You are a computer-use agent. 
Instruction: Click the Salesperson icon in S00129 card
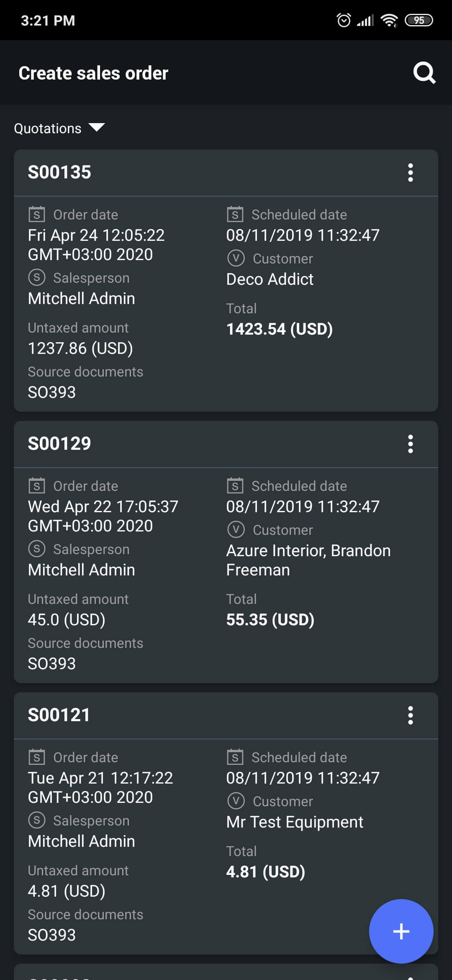tap(36, 549)
